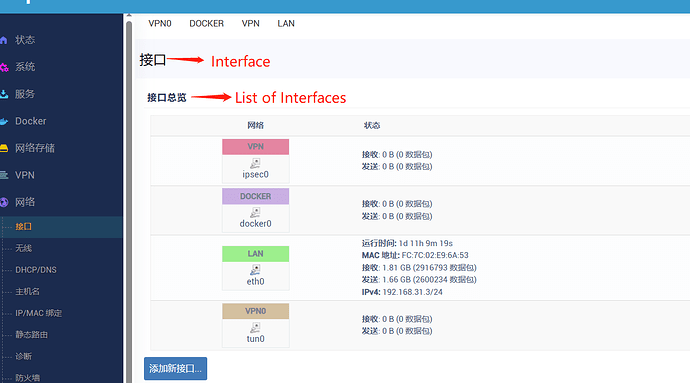Open the 主机名 submenu item
This screenshot has height=383, width=690.
pos(27,291)
